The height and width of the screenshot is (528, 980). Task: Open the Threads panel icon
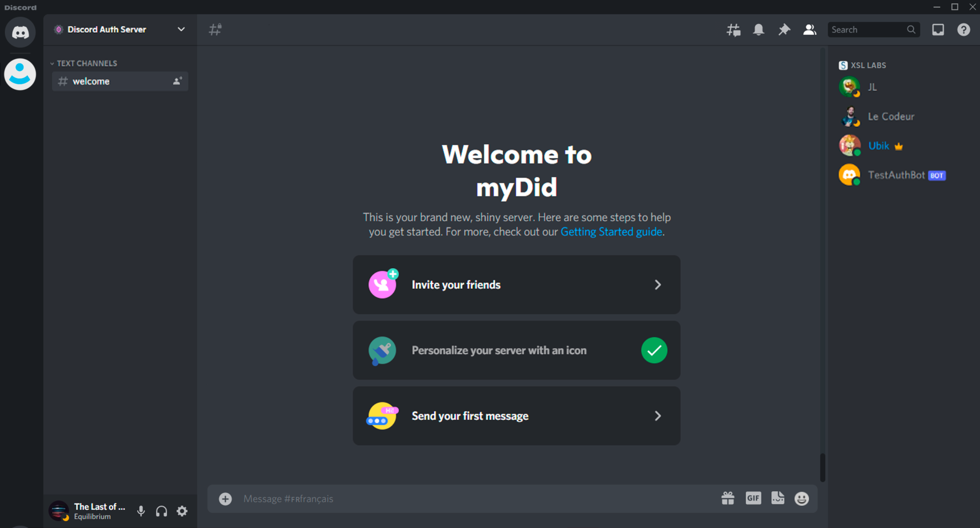click(x=733, y=29)
